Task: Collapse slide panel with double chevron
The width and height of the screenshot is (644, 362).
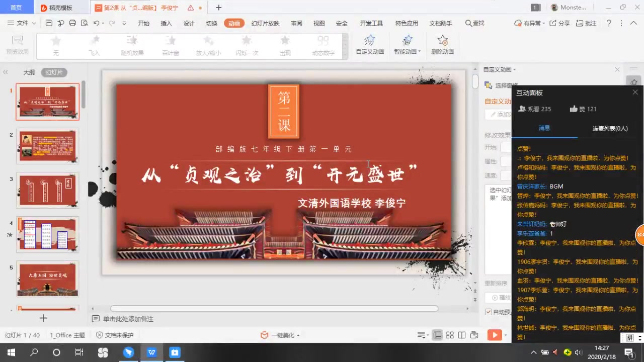Action: click(x=6, y=72)
